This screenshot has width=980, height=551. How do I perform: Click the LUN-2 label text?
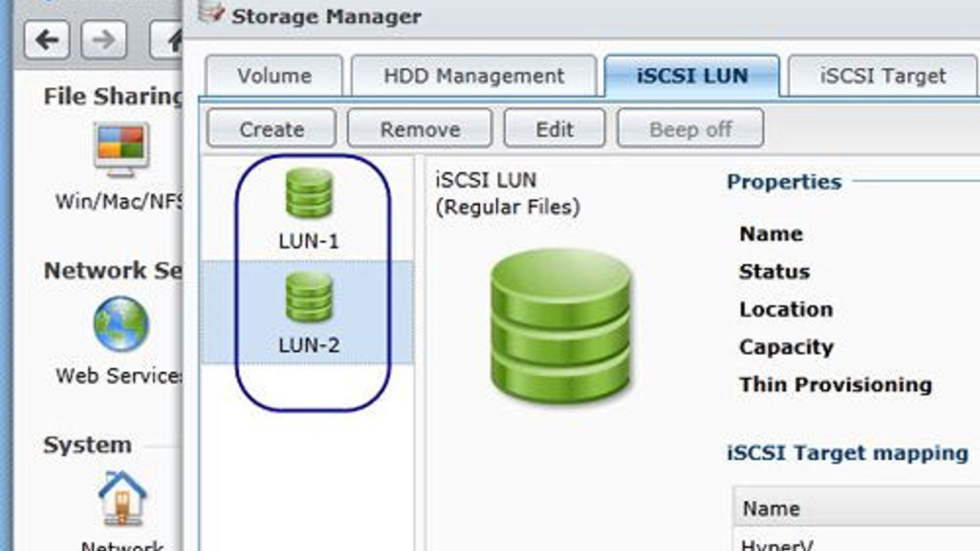pos(309,345)
